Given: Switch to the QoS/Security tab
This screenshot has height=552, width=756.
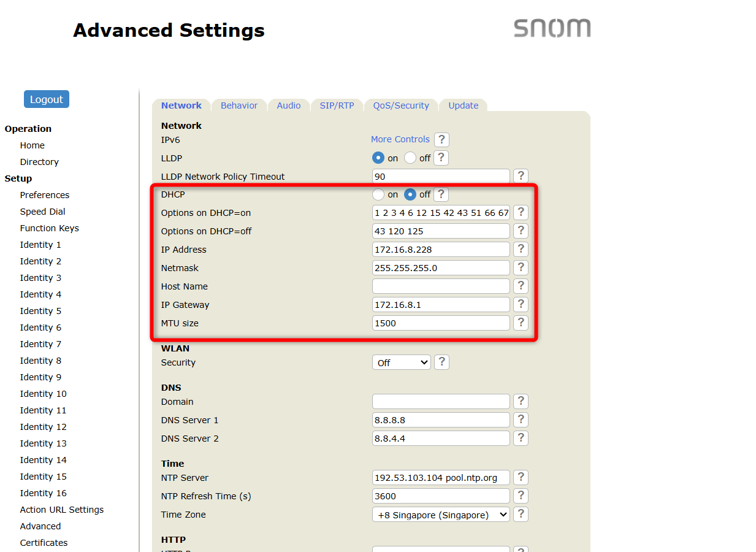Looking at the screenshot, I should pyautogui.click(x=401, y=105).
